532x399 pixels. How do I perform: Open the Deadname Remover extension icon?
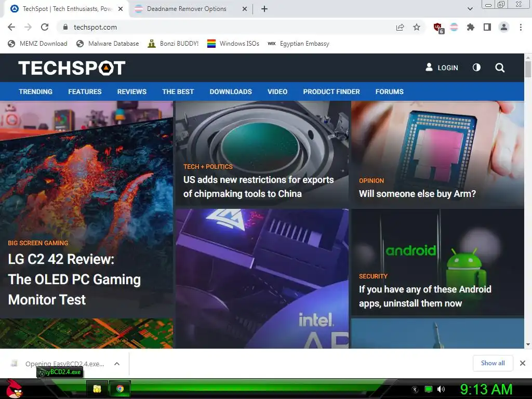pyautogui.click(x=454, y=27)
